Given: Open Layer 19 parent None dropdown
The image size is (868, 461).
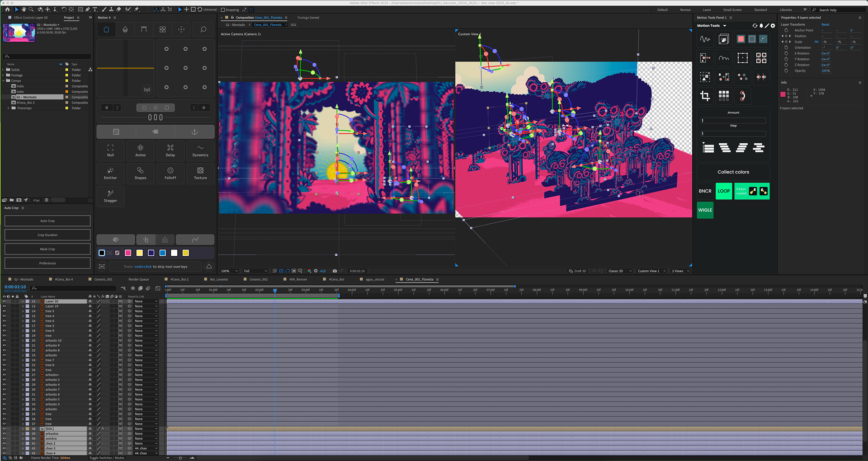Looking at the screenshot, I should (146, 306).
